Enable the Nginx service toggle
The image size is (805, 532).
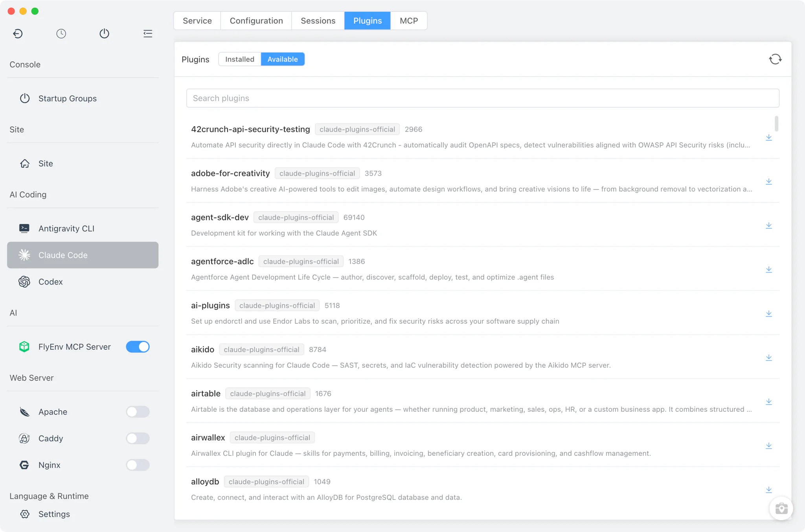[x=138, y=465]
